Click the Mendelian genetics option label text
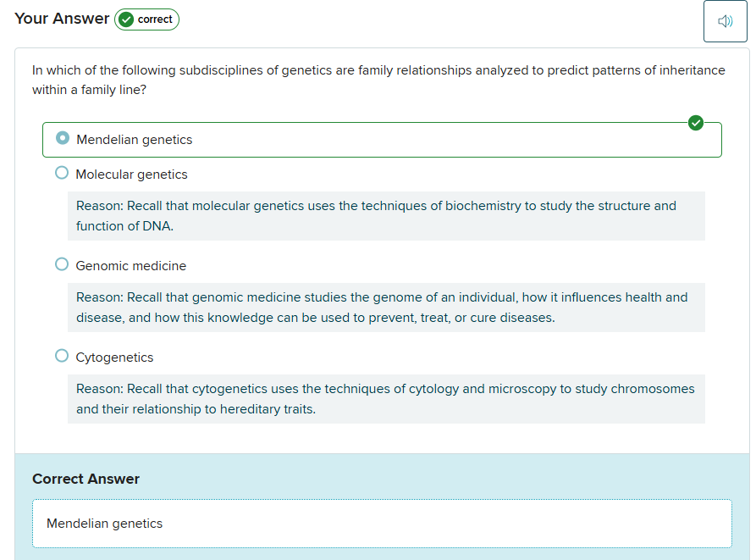 [x=135, y=140]
